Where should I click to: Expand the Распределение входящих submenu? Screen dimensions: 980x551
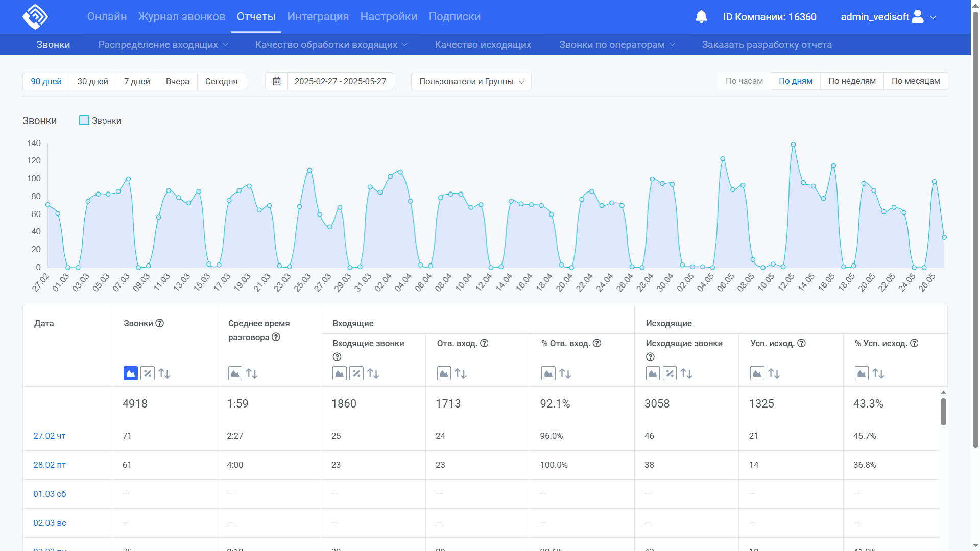click(x=163, y=45)
